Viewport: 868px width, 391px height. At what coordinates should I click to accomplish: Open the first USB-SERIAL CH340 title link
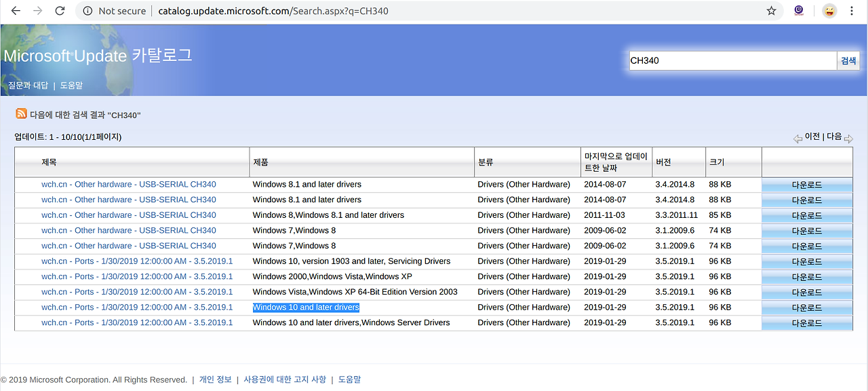click(x=129, y=184)
